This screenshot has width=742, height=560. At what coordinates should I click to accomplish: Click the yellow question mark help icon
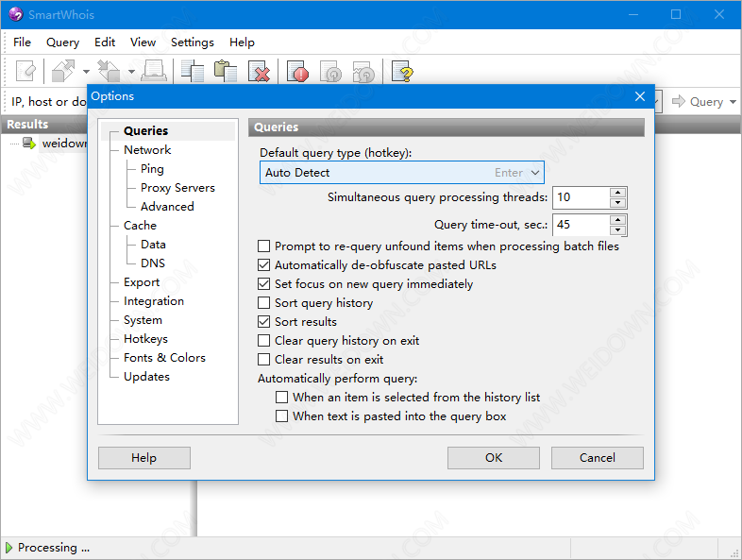click(x=402, y=71)
